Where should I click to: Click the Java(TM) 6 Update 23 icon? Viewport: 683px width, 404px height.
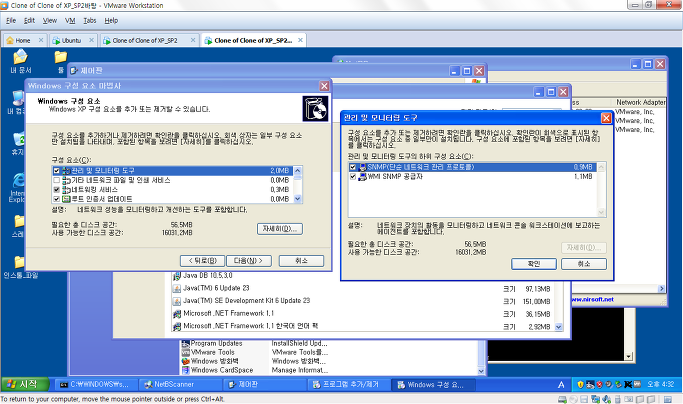tap(177, 289)
